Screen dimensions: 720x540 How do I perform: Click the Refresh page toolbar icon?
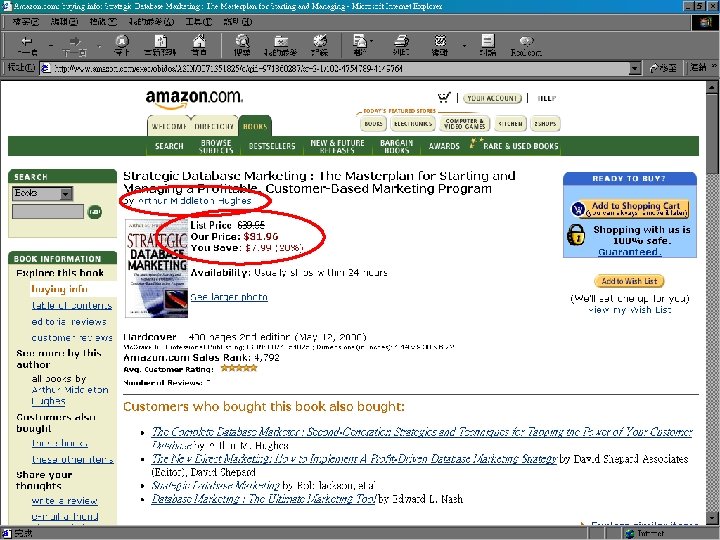click(160, 45)
